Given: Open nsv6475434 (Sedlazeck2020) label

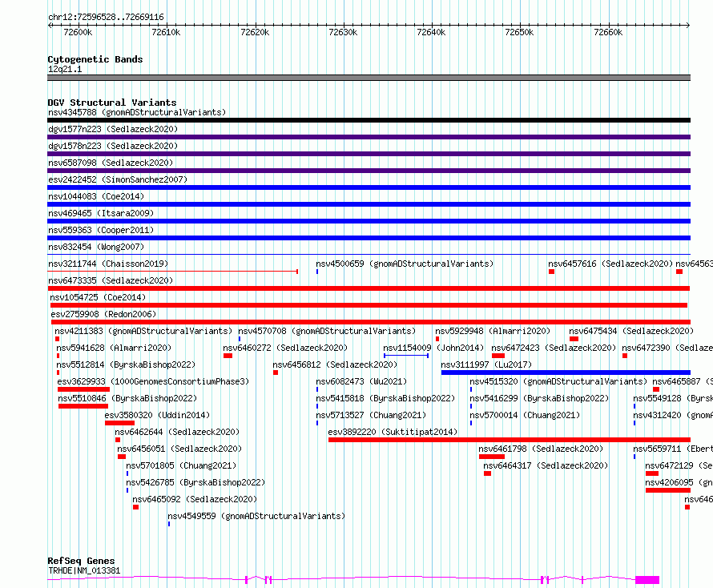Looking at the screenshot, I should pos(631,331).
